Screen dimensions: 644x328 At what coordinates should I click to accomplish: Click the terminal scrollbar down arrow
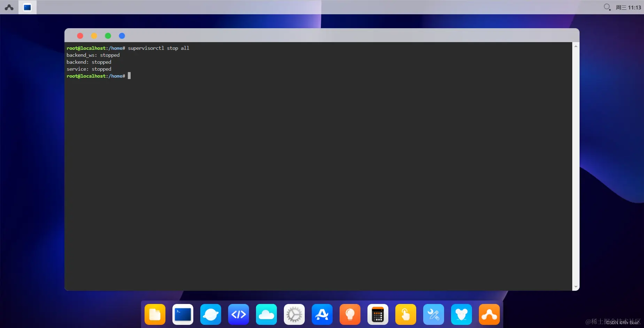click(576, 287)
